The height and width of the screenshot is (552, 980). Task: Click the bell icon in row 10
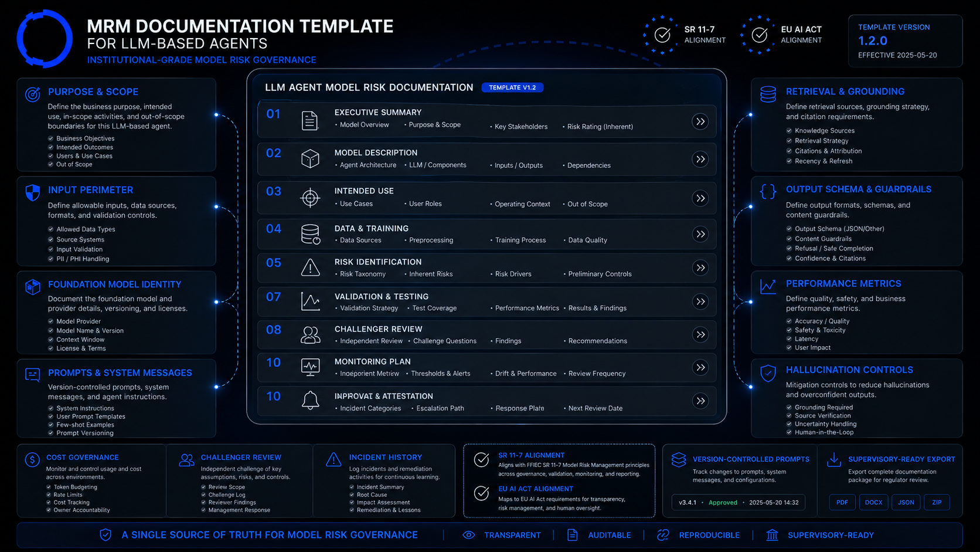tap(310, 401)
